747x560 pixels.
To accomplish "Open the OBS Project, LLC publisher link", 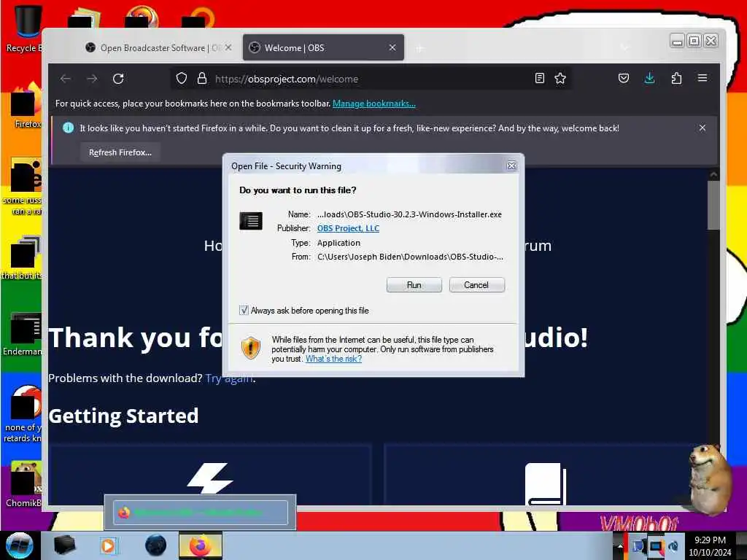I will (x=348, y=228).
